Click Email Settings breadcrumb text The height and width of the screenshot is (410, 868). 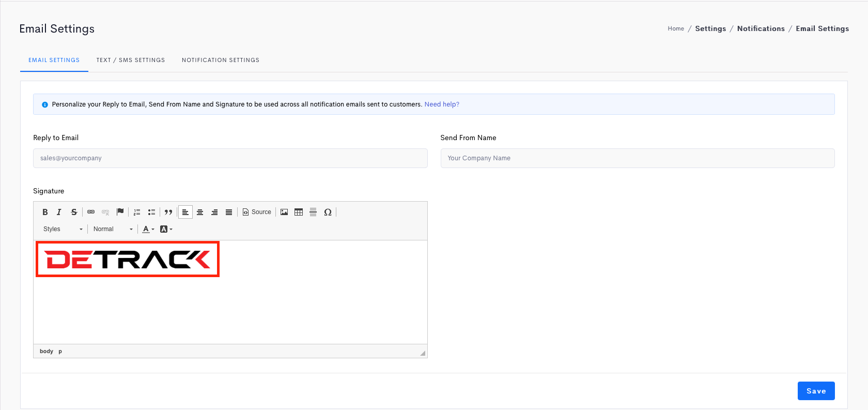pos(823,28)
